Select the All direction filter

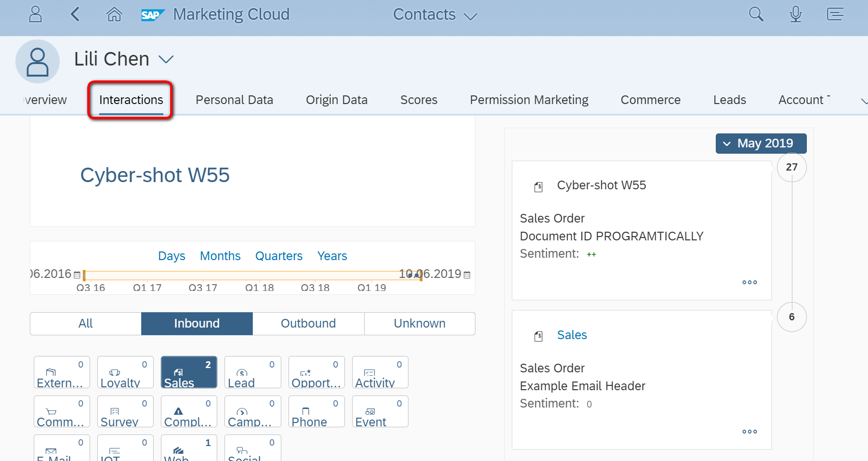[x=86, y=323]
